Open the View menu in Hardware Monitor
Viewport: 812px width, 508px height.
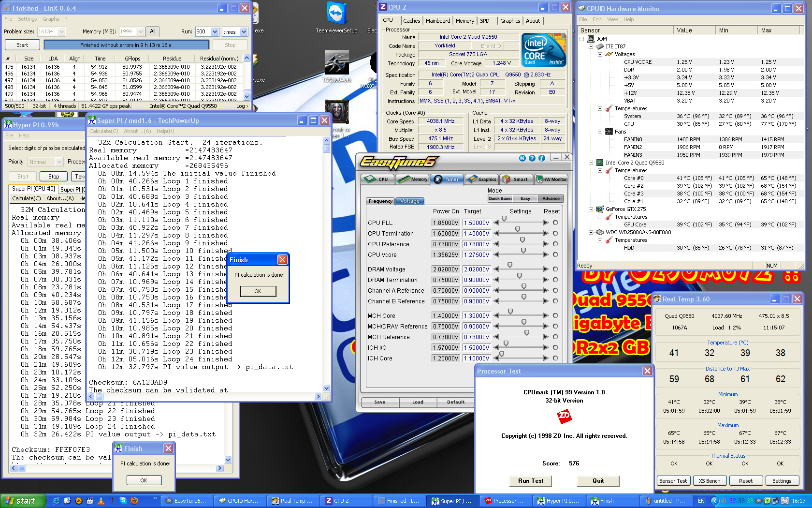click(x=612, y=19)
